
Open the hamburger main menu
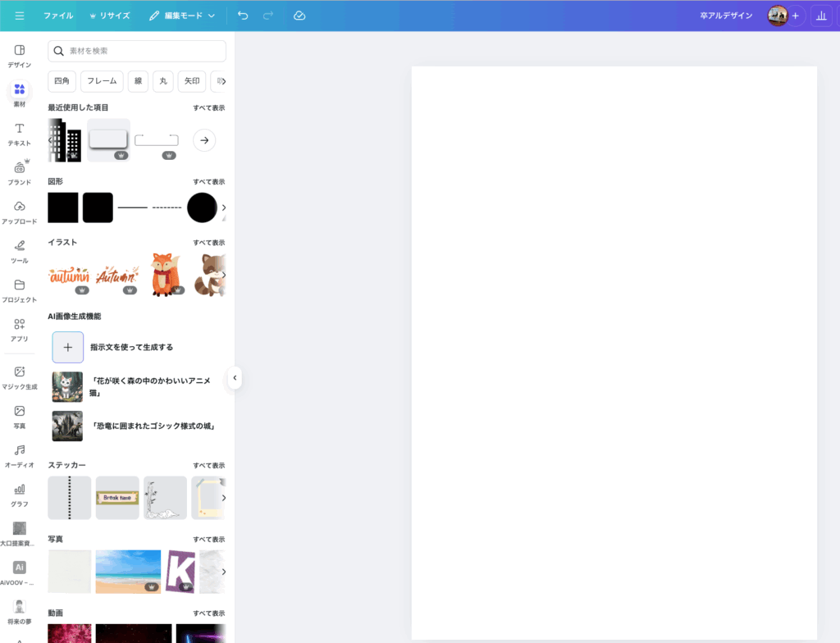pyautogui.click(x=20, y=16)
